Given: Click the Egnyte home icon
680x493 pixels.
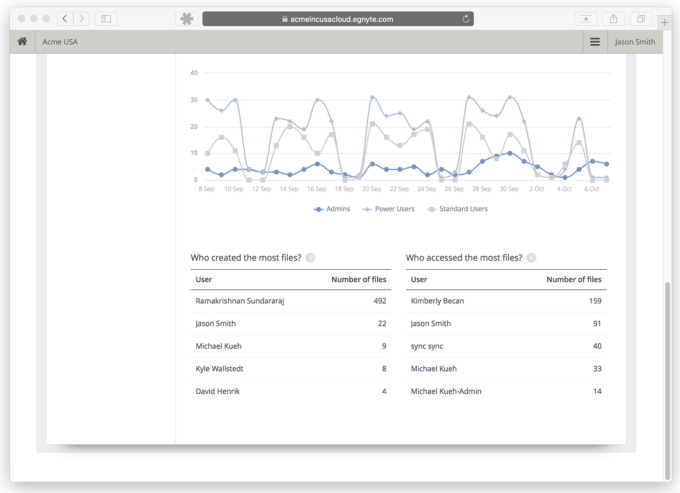Looking at the screenshot, I should coord(22,42).
